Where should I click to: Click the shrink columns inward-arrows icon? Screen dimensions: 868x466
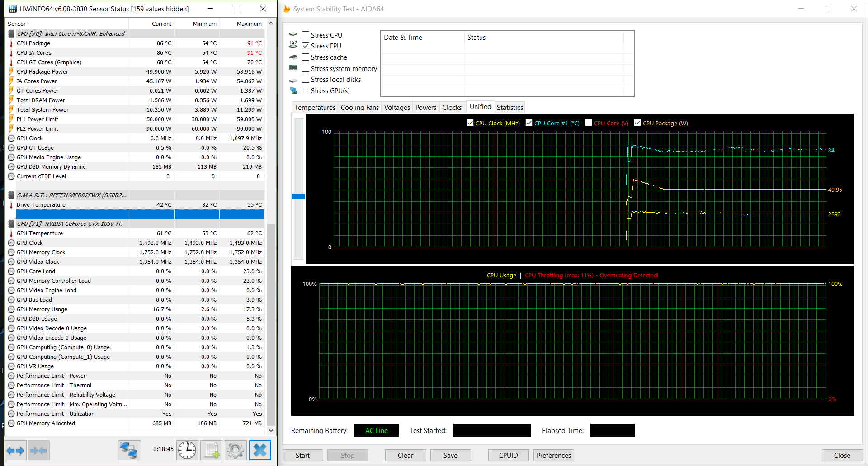pyautogui.click(x=38, y=450)
